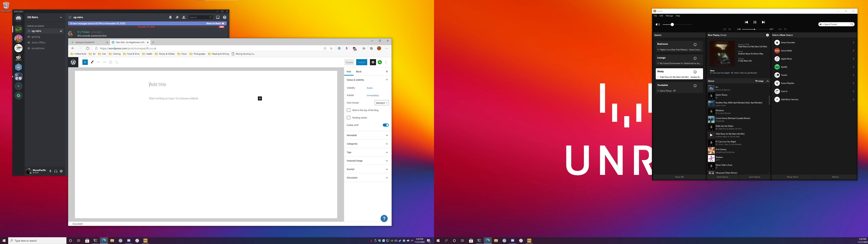The width and height of the screenshot is (868, 244).
Task: Click the Publish button
Action: pos(362,62)
